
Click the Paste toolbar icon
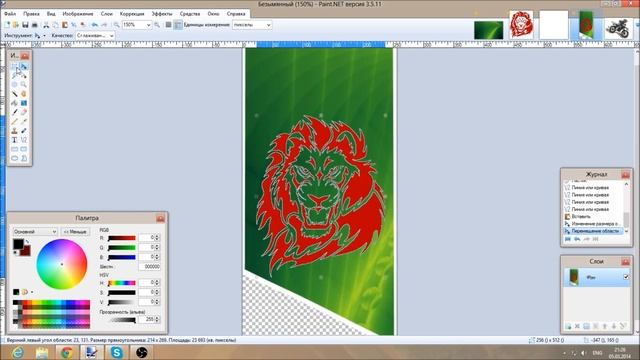(64, 25)
